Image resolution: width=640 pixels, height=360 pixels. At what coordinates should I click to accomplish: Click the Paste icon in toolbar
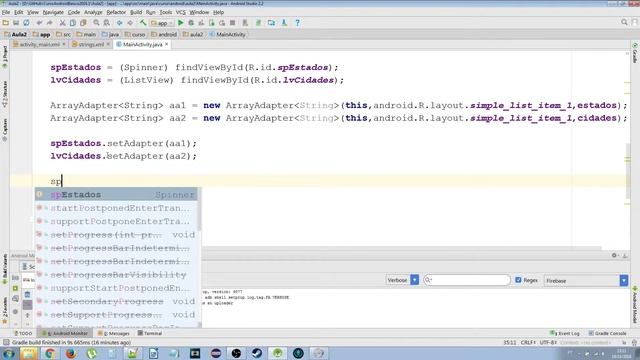pos(83,23)
